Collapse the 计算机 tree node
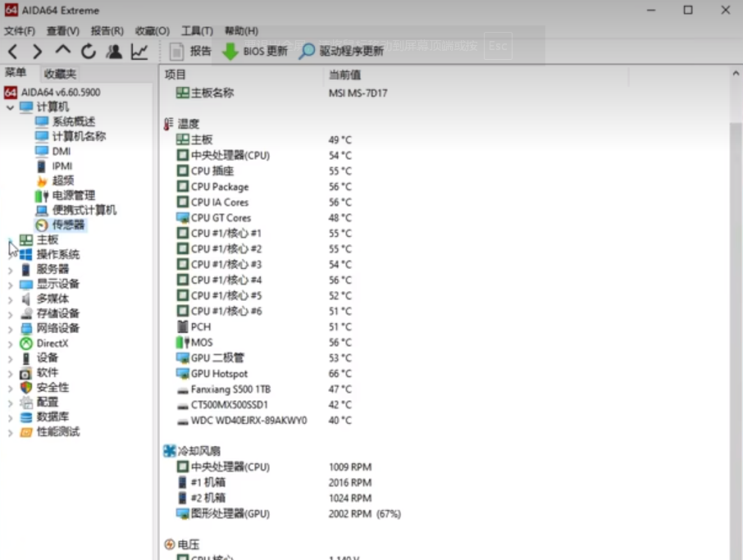Image resolution: width=743 pixels, height=560 pixels. coord(11,107)
